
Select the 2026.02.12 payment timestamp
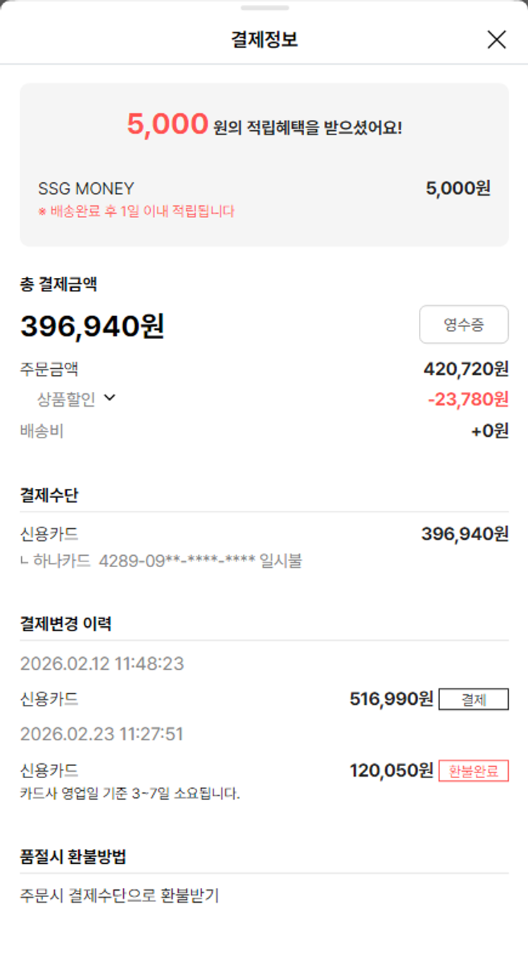tap(102, 663)
